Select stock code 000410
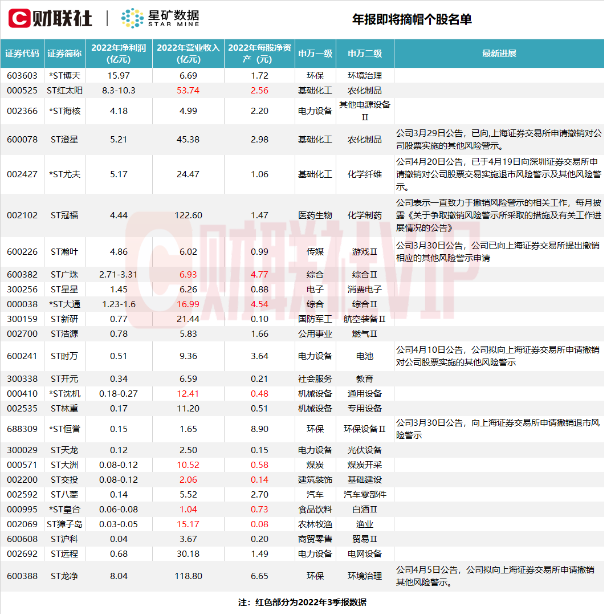This screenshot has width=604, height=614. click(x=22, y=394)
